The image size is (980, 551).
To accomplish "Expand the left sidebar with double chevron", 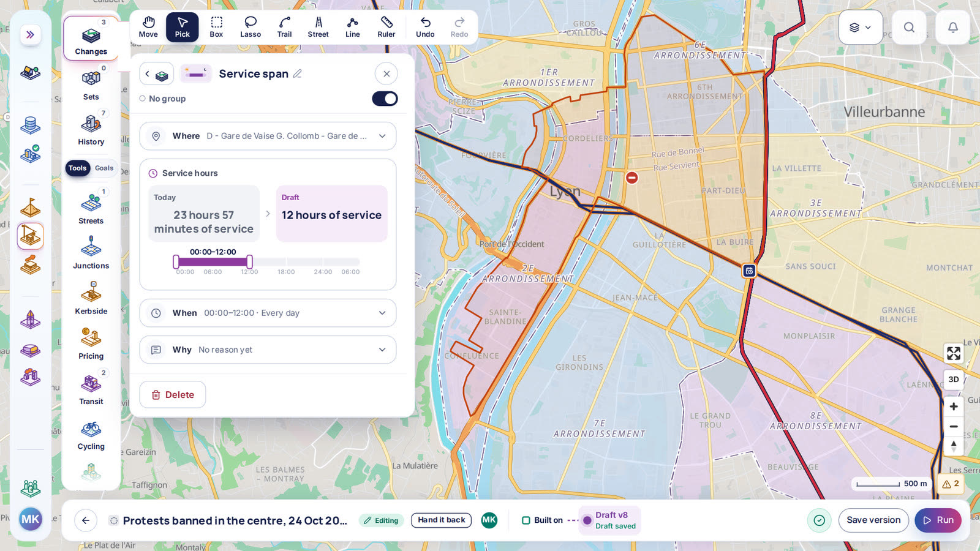I will (x=30, y=34).
